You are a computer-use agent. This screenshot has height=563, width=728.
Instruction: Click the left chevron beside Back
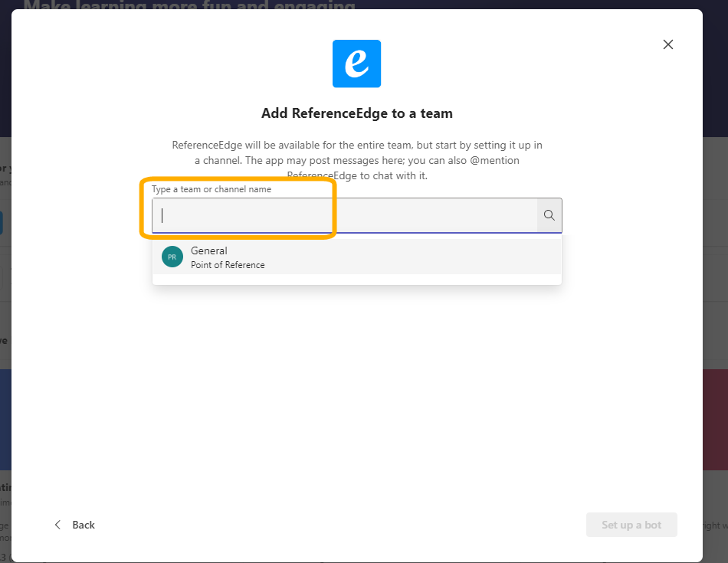coord(57,525)
